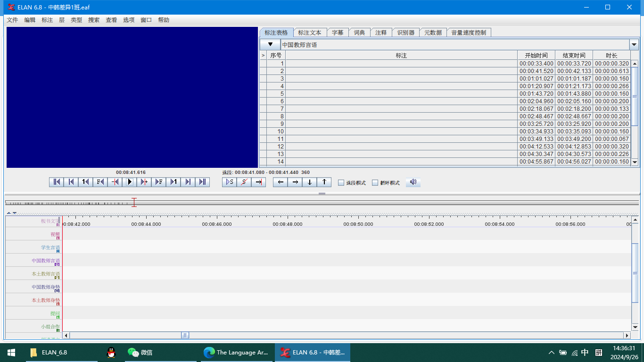Open WeChat from the Windows taskbar
Image resolution: width=644 pixels, height=362 pixels.
pyautogui.click(x=140, y=352)
